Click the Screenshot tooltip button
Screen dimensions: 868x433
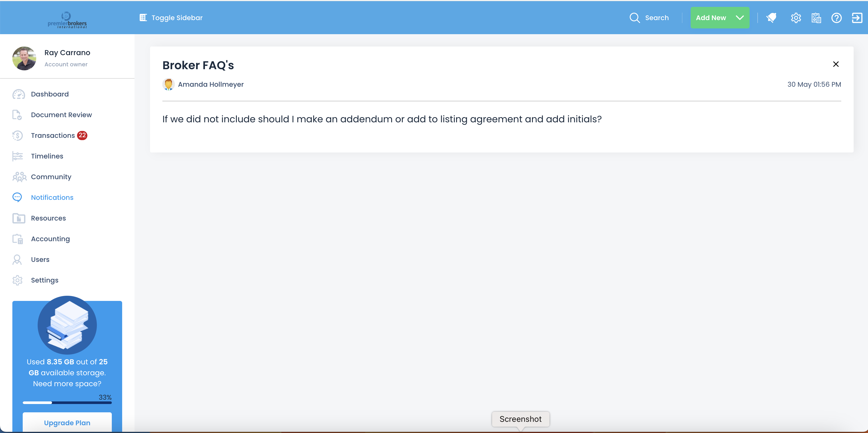click(520, 419)
